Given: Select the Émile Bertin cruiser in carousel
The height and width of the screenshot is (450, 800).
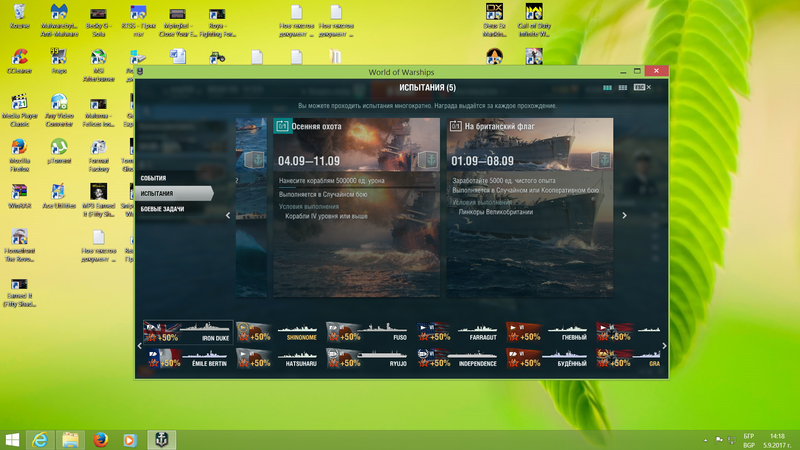Looking at the screenshot, I should click(188, 358).
